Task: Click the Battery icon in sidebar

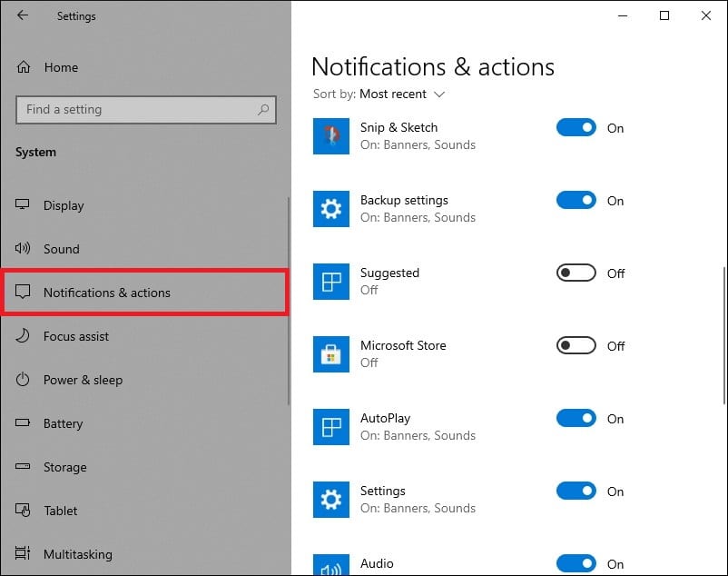Action: 23,422
